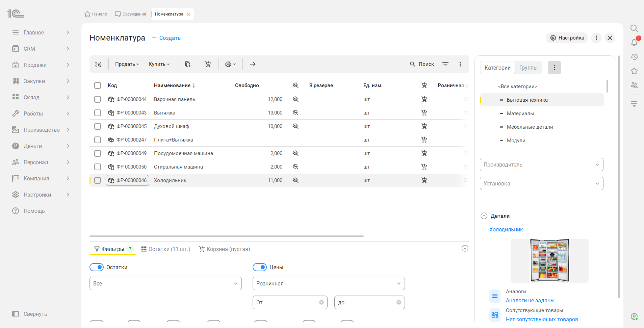Add Плита+Вытяжка to cart via cart icon

point(424,140)
